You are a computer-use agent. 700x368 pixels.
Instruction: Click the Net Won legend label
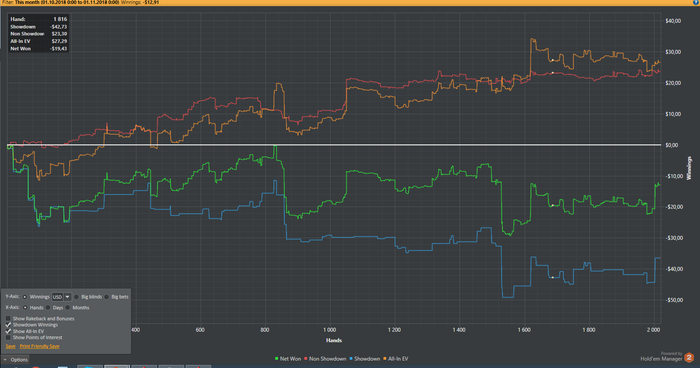290,359
